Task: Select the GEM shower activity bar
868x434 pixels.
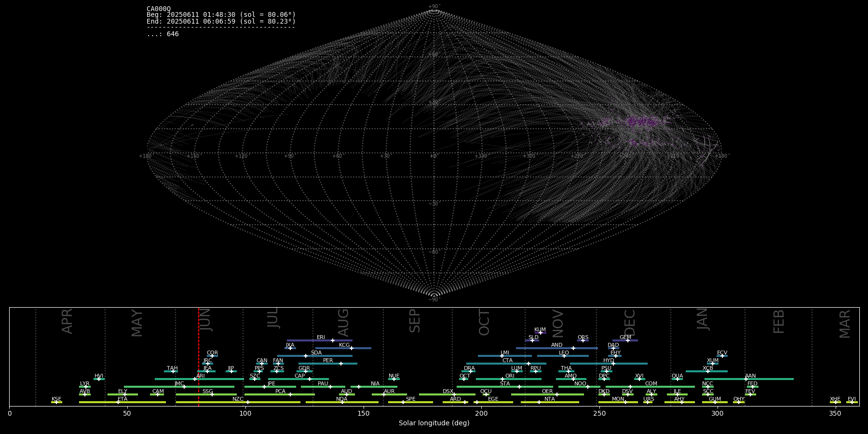Action: click(x=625, y=340)
